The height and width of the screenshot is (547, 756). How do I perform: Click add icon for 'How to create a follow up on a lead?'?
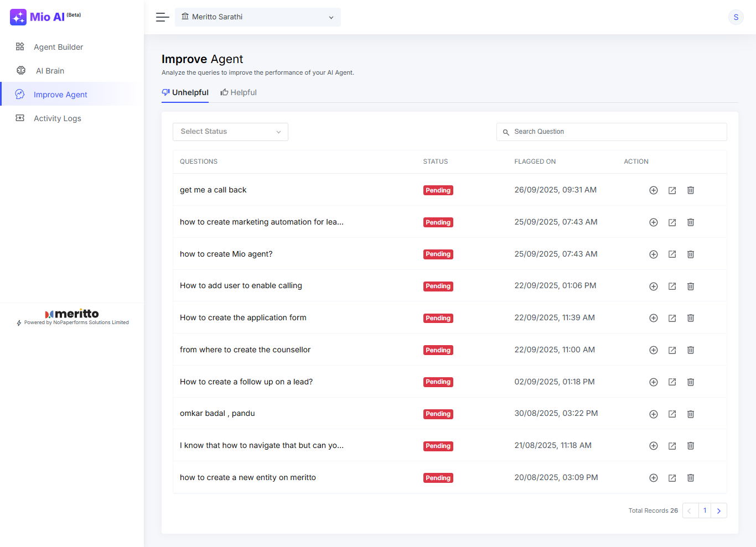(x=653, y=382)
